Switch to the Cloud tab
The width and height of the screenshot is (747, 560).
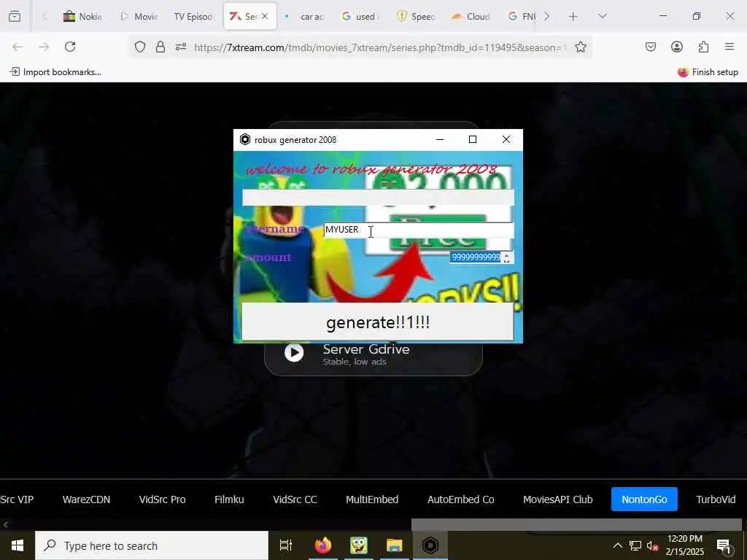[471, 17]
